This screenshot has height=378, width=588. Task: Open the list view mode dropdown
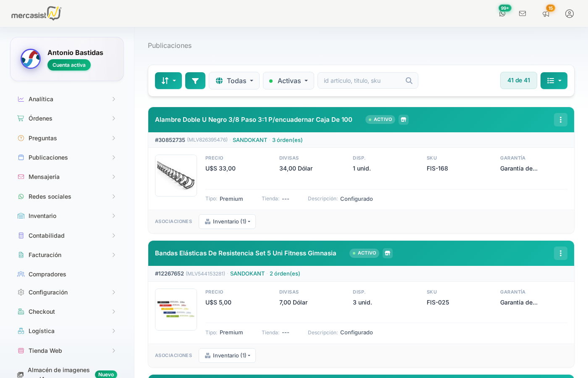pyautogui.click(x=554, y=81)
